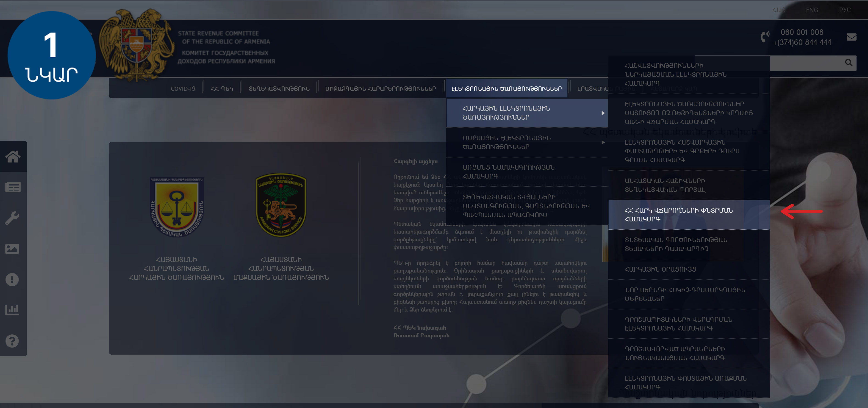This screenshot has height=408, width=868.
Task: Switch language to ՀԱՅ
Action: tap(779, 10)
